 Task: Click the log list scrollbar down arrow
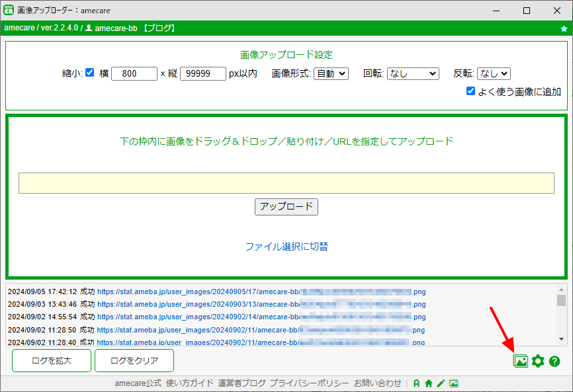coord(562,339)
